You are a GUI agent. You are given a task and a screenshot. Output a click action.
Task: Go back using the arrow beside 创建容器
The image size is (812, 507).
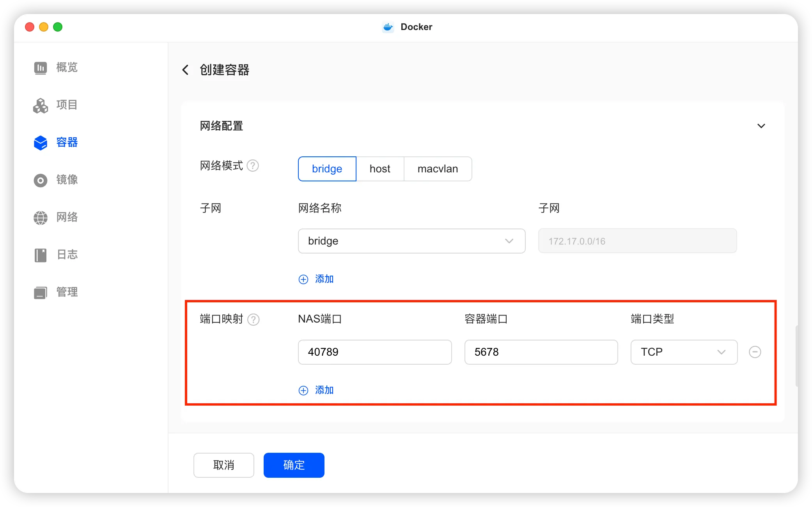(x=186, y=70)
